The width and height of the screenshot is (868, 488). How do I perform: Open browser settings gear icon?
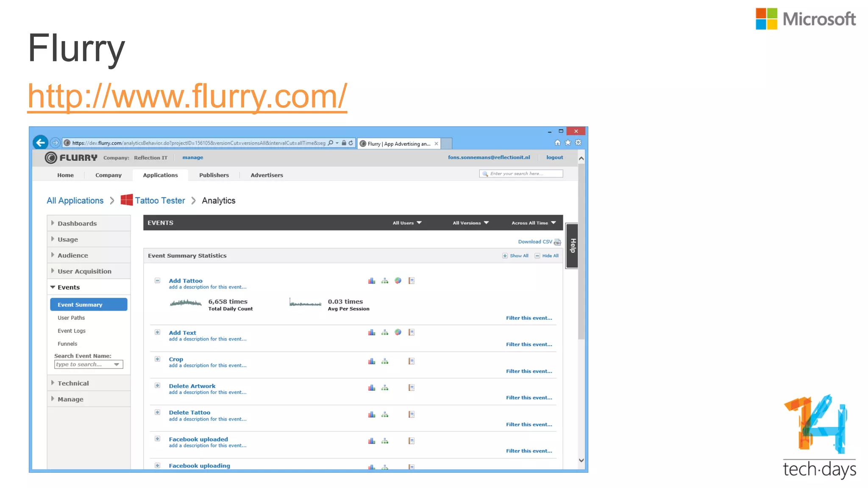tap(578, 143)
